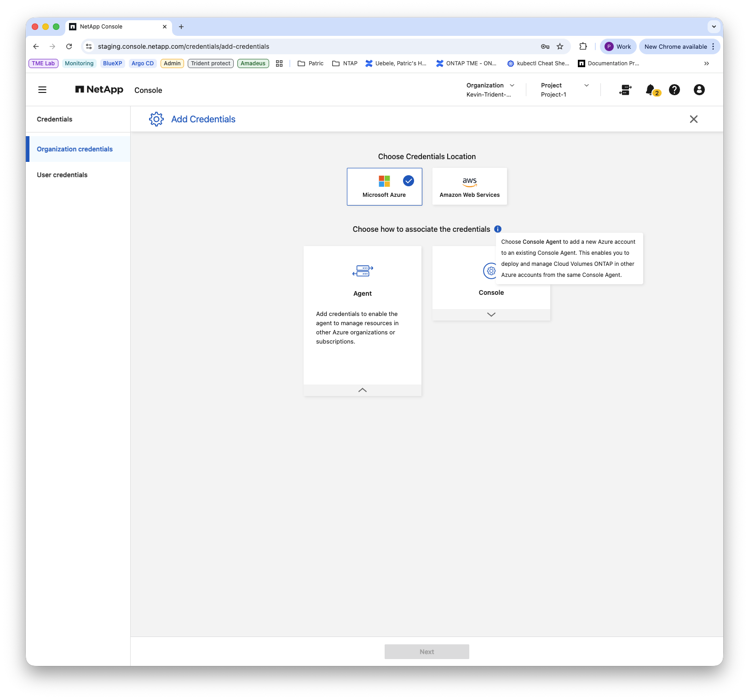Click the NetApp logo
The height and width of the screenshot is (700, 749).
point(99,90)
